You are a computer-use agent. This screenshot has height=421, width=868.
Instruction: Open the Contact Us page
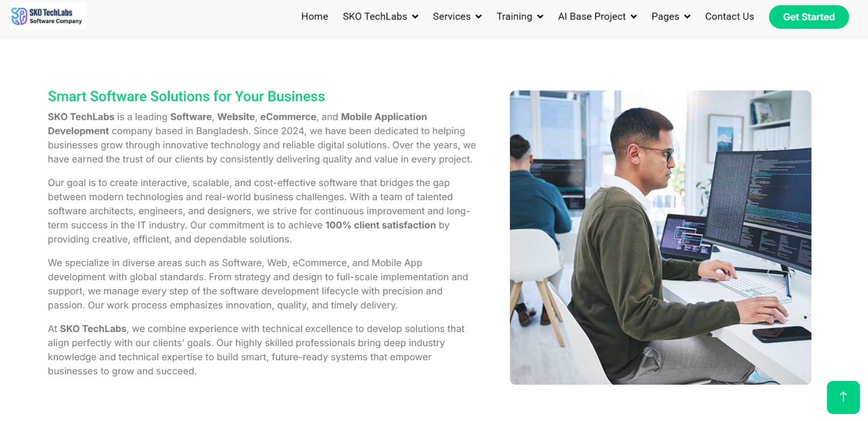729,17
